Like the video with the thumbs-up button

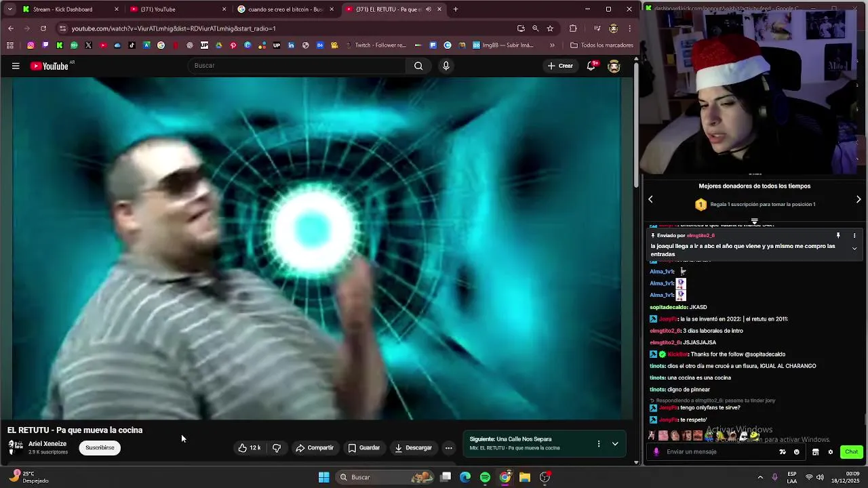250,447
